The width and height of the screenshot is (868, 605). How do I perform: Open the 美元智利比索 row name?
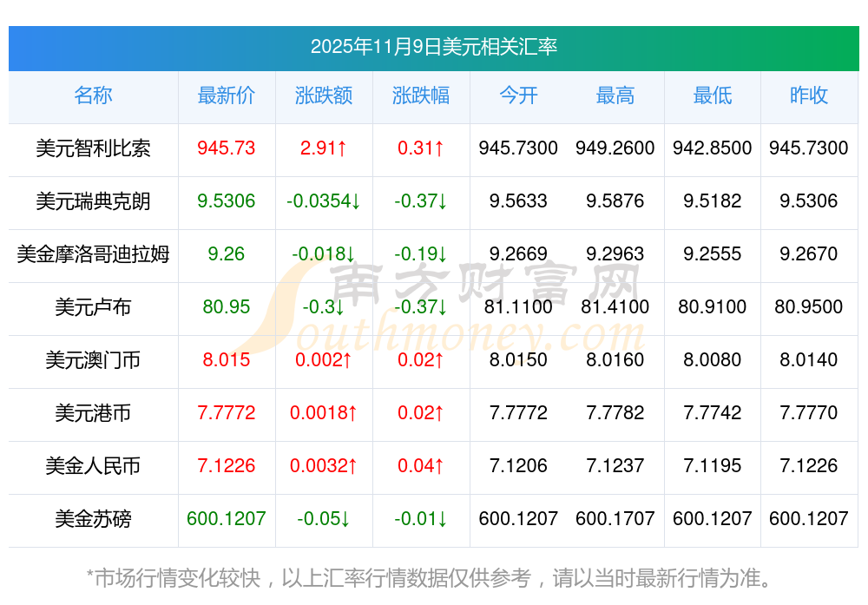click(93, 148)
